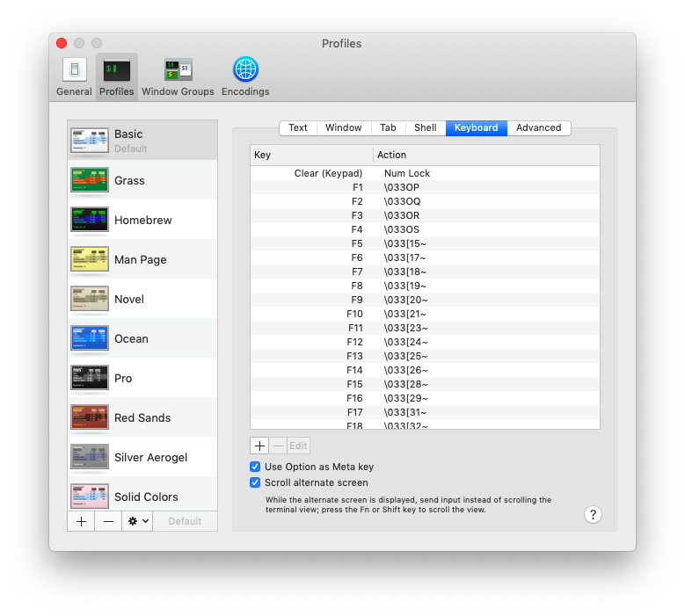Viewport: 685px width, 616px height.
Task: Select the F15 key mapping row
Action: tap(425, 384)
